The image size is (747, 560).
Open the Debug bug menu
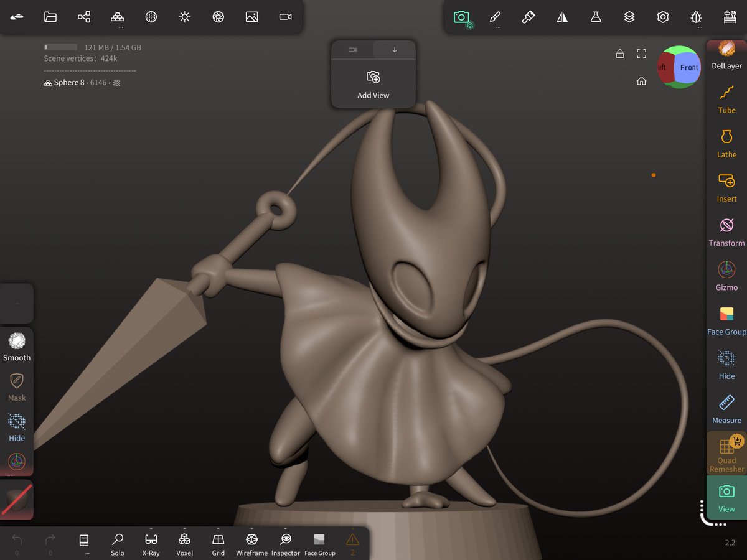697,17
